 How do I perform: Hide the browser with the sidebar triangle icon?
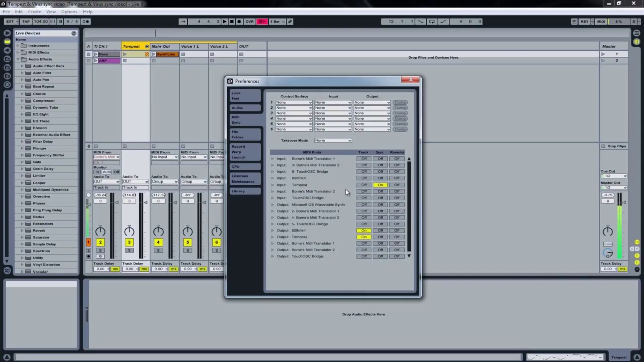pos(7,33)
